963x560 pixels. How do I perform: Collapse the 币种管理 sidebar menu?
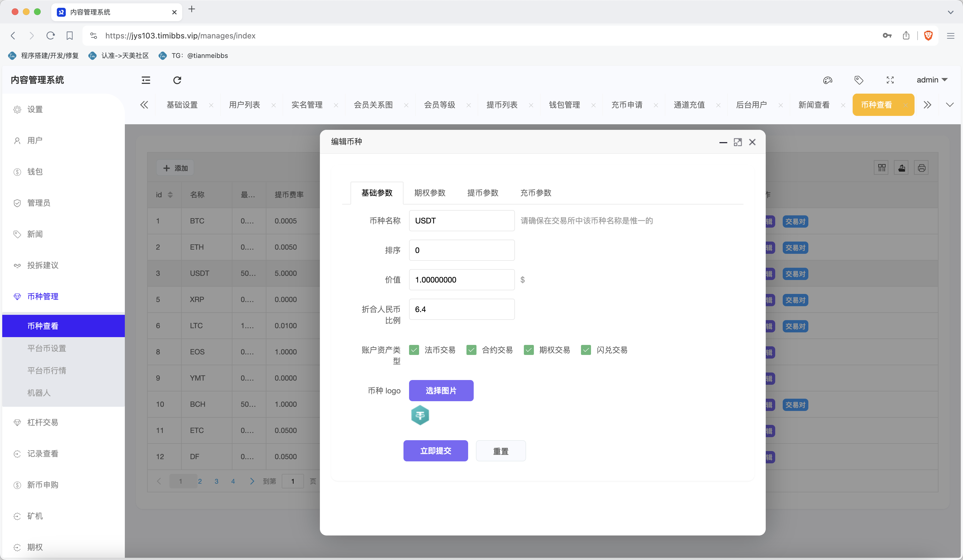coord(64,296)
